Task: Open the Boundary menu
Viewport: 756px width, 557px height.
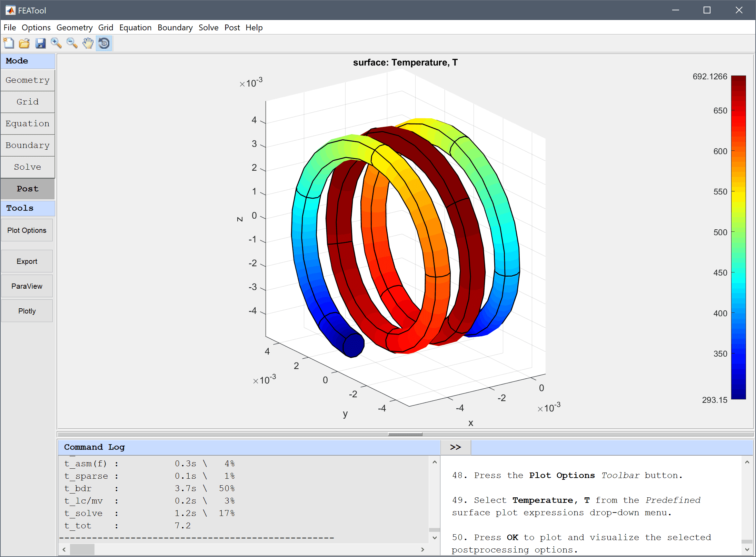Action: click(175, 28)
